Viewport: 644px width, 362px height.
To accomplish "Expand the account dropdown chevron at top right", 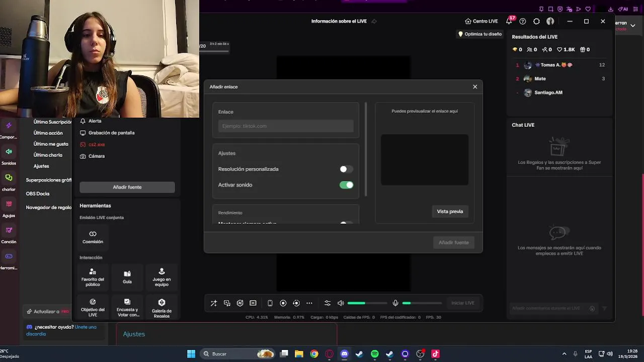I will 633,26.
